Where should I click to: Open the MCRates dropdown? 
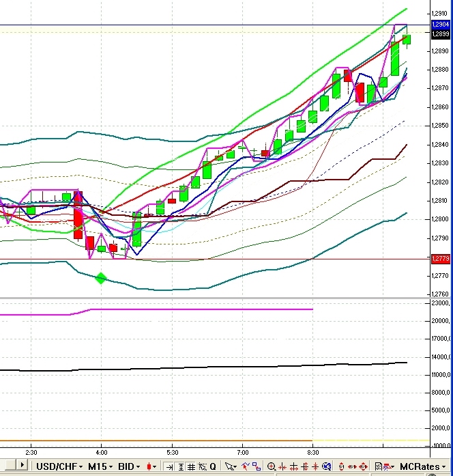pyautogui.click(x=423, y=466)
